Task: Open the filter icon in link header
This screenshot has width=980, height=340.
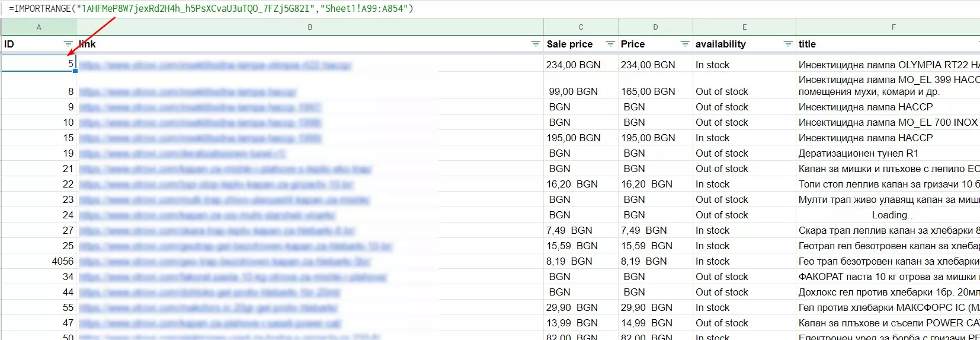Action: 536,44
